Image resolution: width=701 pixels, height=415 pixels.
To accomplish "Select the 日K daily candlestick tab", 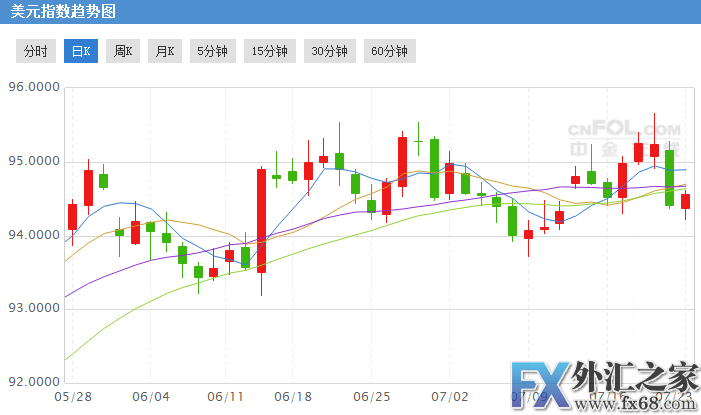I will [80, 51].
